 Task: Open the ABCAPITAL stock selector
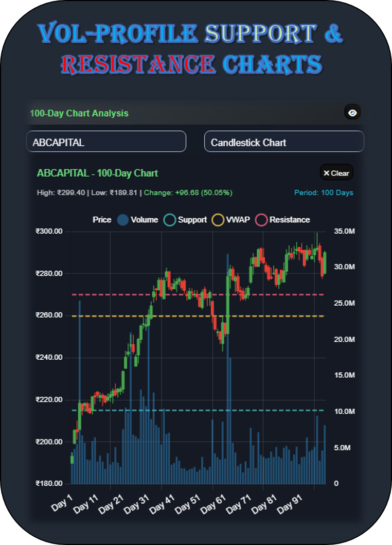106,142
